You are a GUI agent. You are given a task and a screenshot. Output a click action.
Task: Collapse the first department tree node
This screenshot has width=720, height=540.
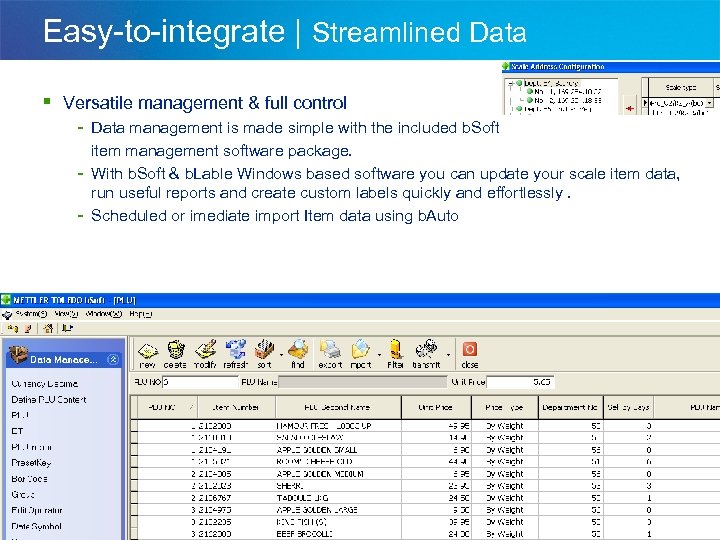[511, 84]
